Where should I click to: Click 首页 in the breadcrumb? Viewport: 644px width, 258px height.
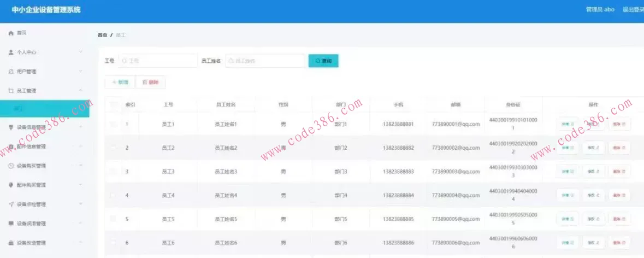pos(102,36)
